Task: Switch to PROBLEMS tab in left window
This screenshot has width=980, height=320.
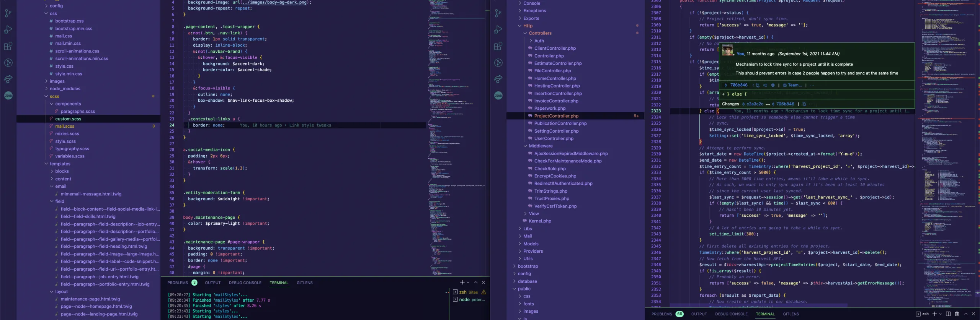Action: [x=178, y=283]
